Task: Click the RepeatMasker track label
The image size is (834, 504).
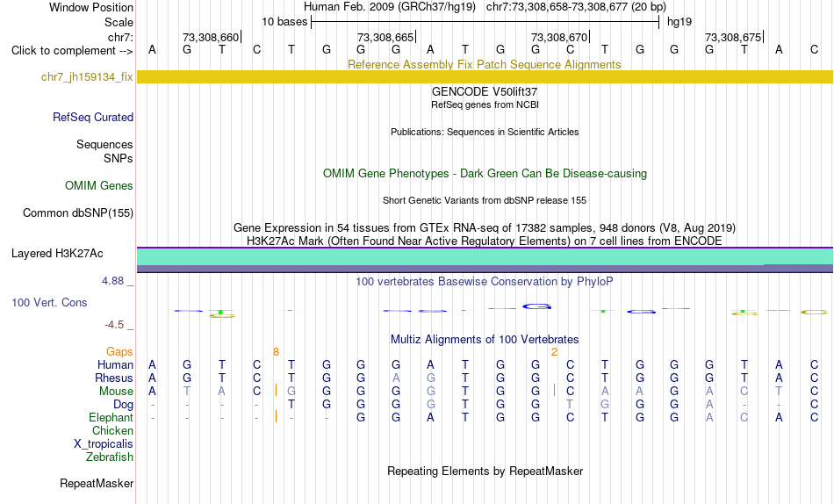Action: point(97,483)
